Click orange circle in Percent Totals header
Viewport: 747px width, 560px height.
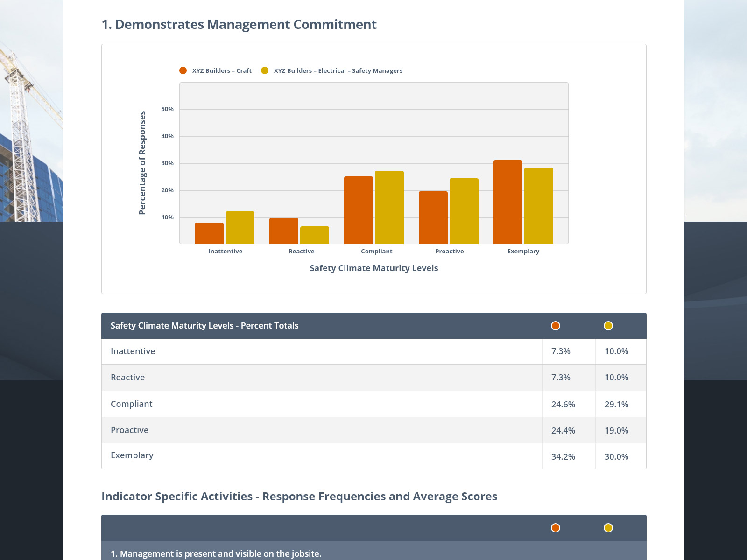[x=556, y=326]
